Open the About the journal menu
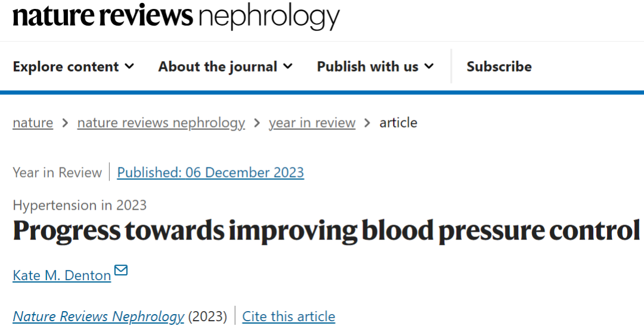Screen dimensions: 644x326 pyautogui.click(x=225, y=67)
